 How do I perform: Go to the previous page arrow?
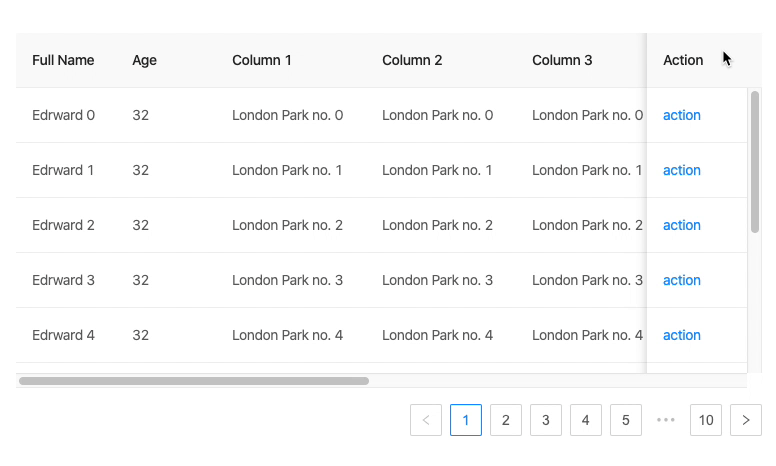click(x=426, y=420)
